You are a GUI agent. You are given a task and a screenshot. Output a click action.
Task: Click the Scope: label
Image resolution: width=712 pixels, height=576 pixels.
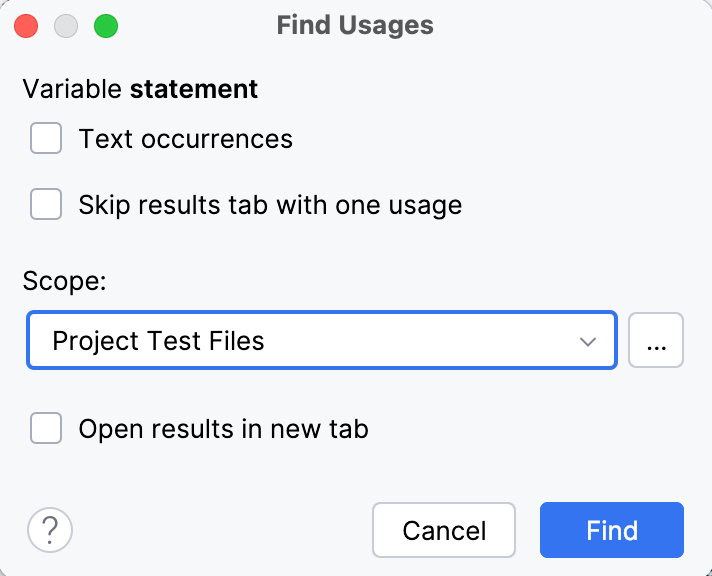pos(64,281)
